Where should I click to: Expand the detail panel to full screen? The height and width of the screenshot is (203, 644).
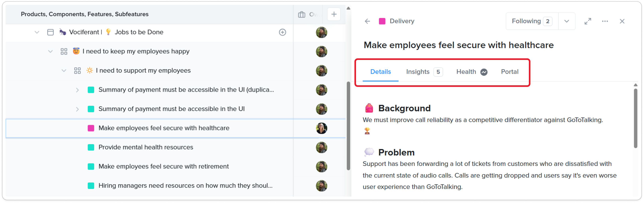click(588, 21)
